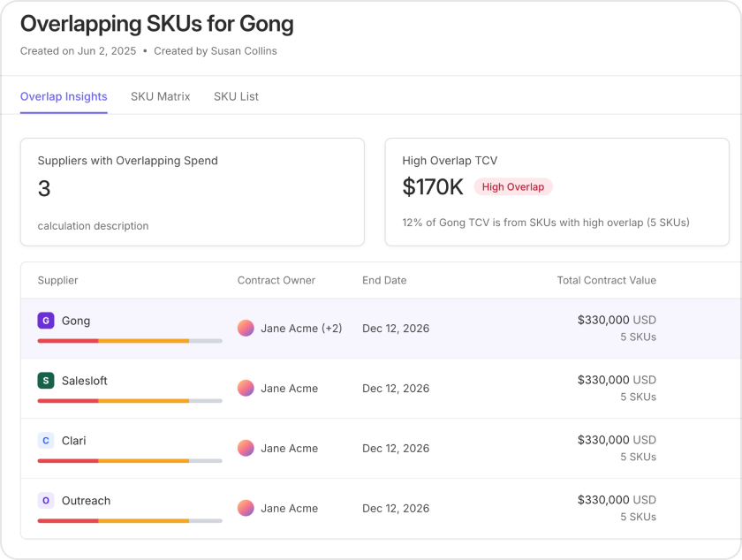Click the Gong purple G logo icon
742x560 pixels.
(46, 321)
